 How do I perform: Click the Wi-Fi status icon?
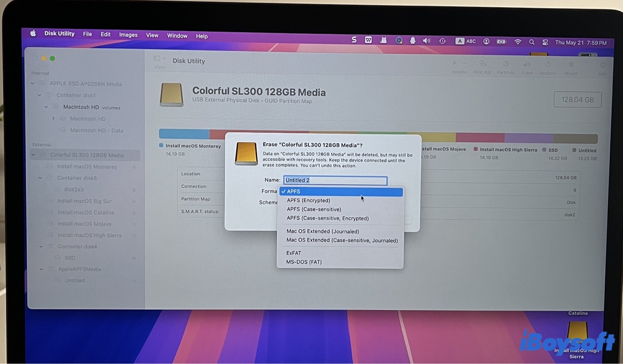[x=518, y=41]
